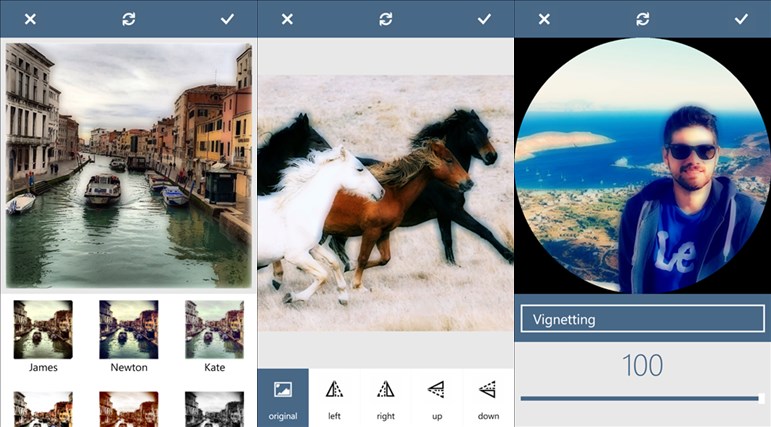Select the James filter thumbnail
The image size is (771, 427).
43,330
